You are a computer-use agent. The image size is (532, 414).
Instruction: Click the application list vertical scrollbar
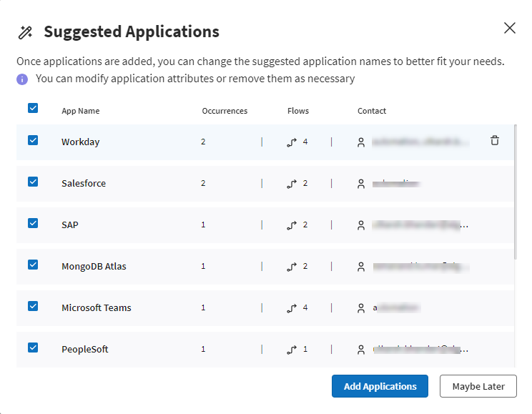pos(515,193)
